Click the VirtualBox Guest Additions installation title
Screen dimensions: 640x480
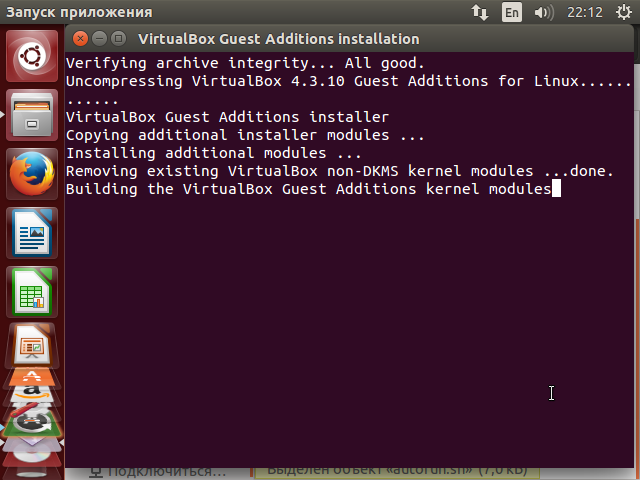[279, 39]
